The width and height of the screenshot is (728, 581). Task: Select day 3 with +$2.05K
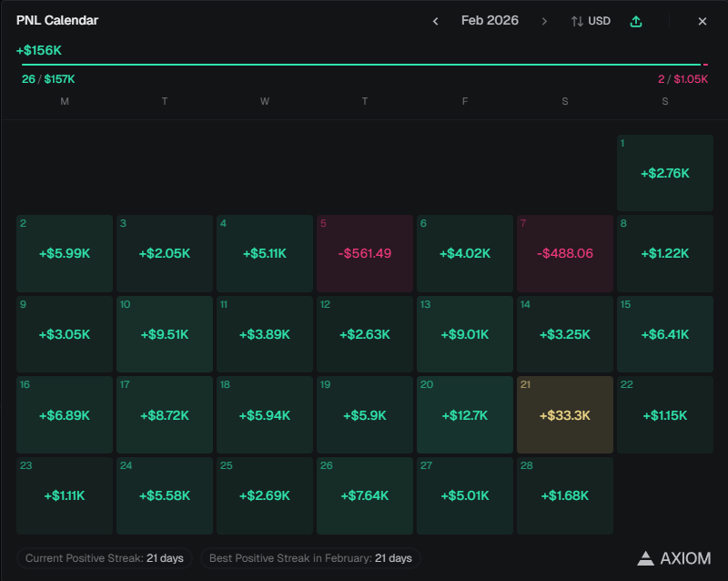coord(165,253)
